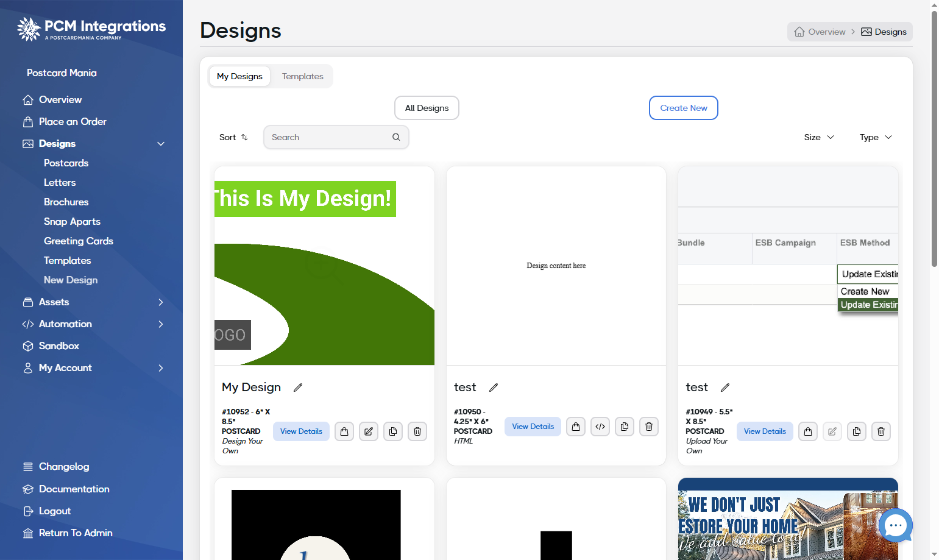Viewport: 939px width, 560px height.
Task: Open the chat support bubble
Action: point(895,525)
